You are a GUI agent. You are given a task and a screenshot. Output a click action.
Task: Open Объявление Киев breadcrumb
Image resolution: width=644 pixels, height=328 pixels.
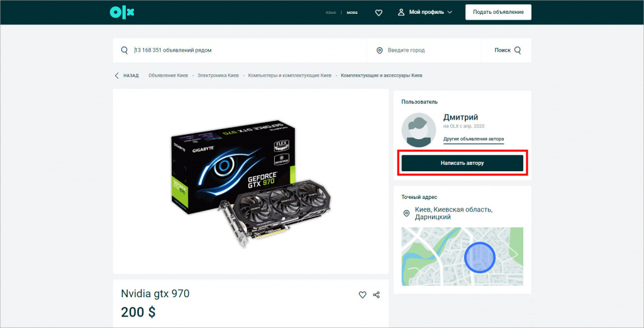point(168,76)
